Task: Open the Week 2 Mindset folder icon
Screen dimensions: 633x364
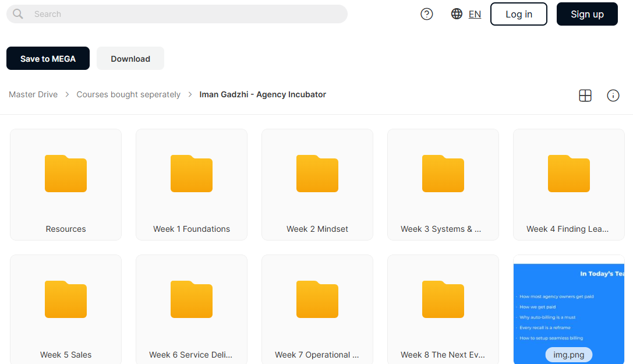Action: (x=317, y=174)
